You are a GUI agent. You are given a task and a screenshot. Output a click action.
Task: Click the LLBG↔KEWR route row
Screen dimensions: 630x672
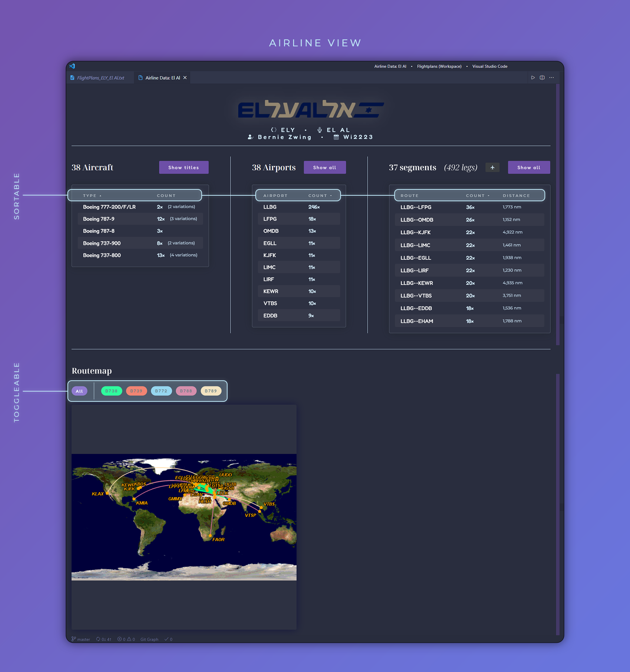click(x=470, y=283)
